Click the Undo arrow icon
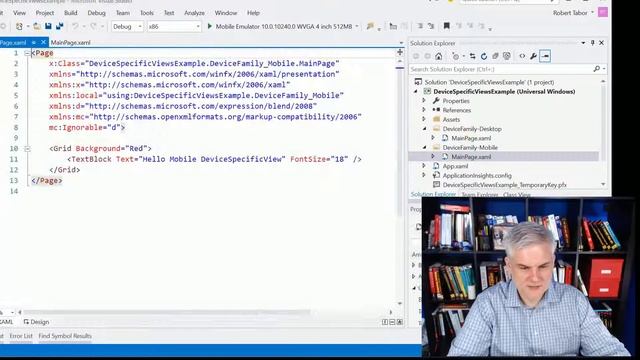The height and width of the screenshot is (360, 640). (75, 26)
